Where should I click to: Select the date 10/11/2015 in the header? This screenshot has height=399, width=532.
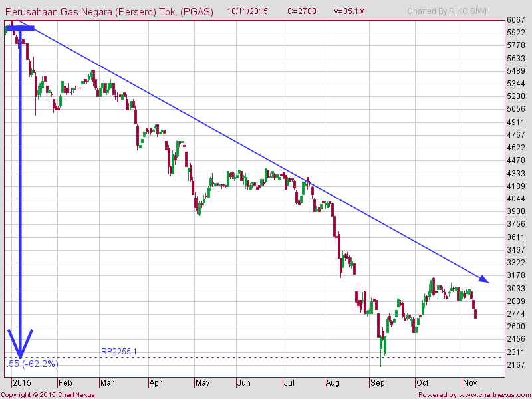coord(247,11)
